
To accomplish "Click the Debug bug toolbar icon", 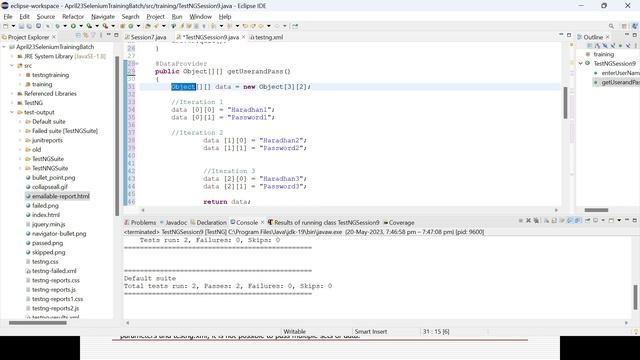I will pos(58,26).
